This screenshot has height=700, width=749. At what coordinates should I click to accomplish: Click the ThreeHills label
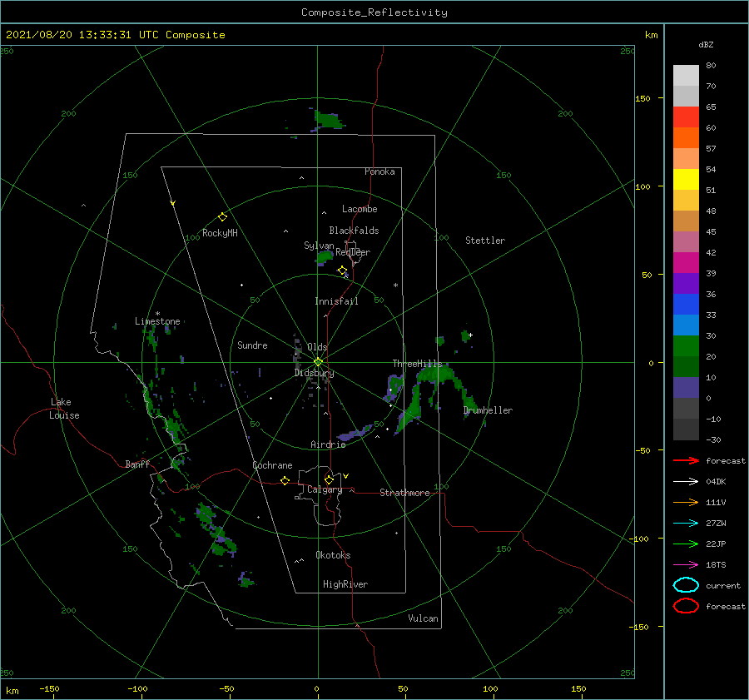click(x=418, y=364)
